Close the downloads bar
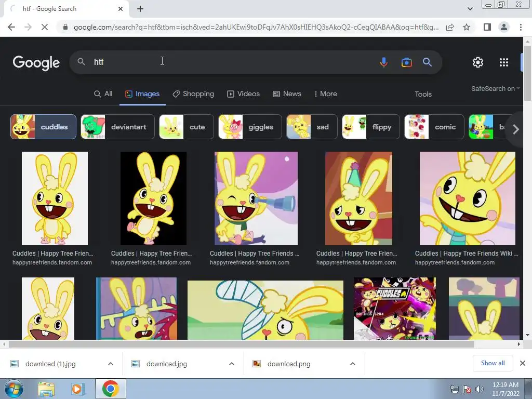The image size is (532, 399). pyautogui.click(x=523, y=363)
